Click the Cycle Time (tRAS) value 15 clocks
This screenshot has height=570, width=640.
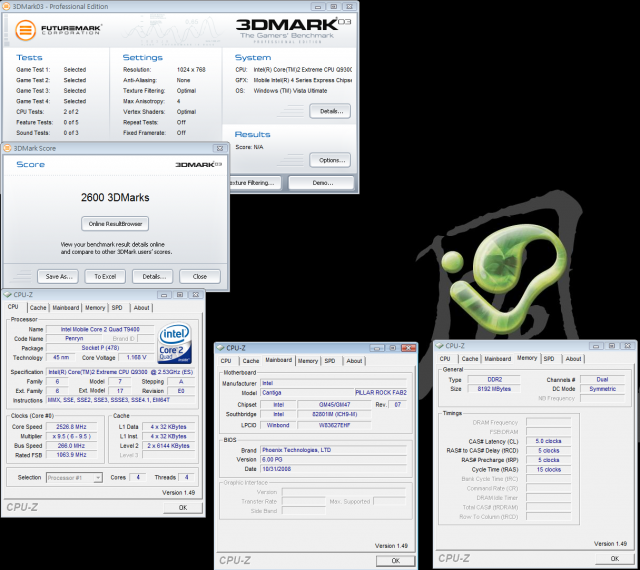pos(549,470)
